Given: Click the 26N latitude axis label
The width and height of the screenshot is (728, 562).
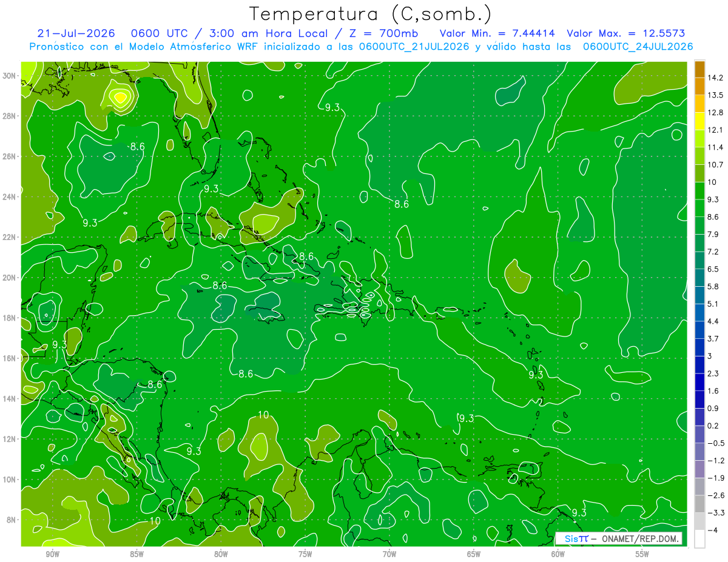Looking at the screenshot, I should coord(9,156).
